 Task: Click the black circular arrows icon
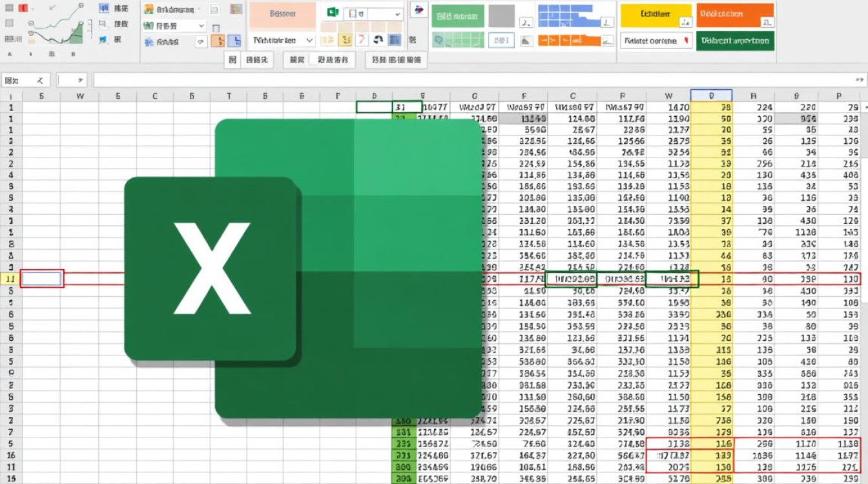378,40
